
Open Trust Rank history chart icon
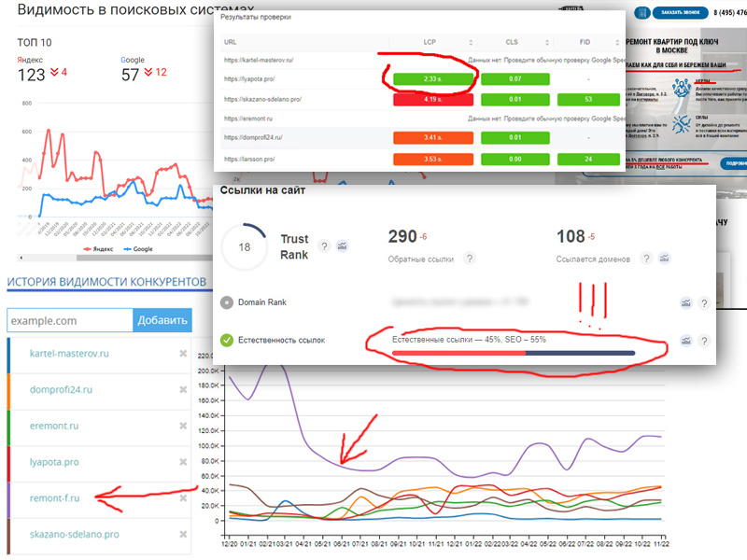[342, 245]
